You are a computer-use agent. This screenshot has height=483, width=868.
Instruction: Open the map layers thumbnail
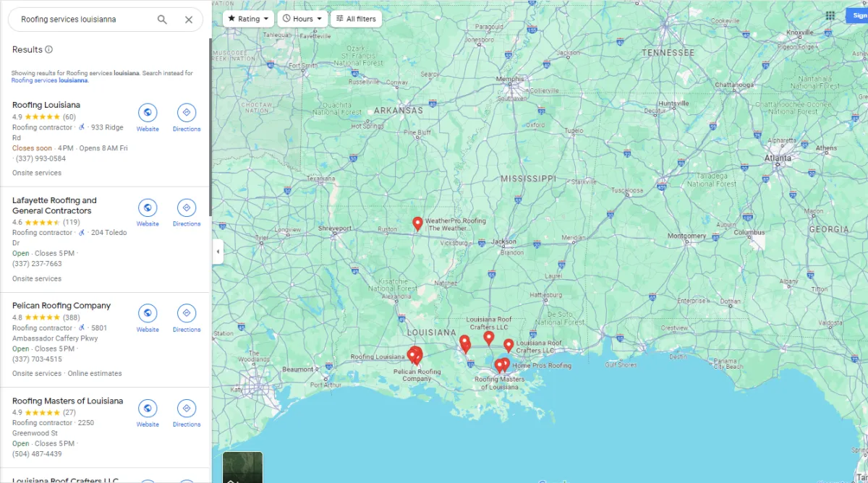(242, 467)
